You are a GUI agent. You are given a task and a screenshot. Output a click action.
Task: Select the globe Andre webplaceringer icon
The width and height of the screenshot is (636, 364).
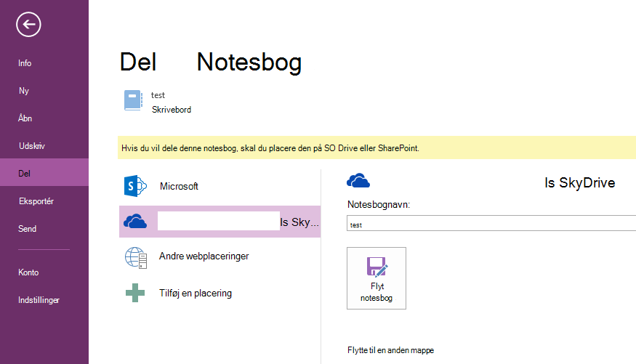click(135, 257)
